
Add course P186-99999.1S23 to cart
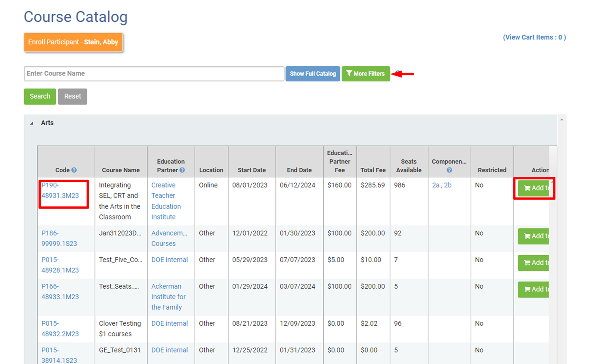click(x=534, y=236)
